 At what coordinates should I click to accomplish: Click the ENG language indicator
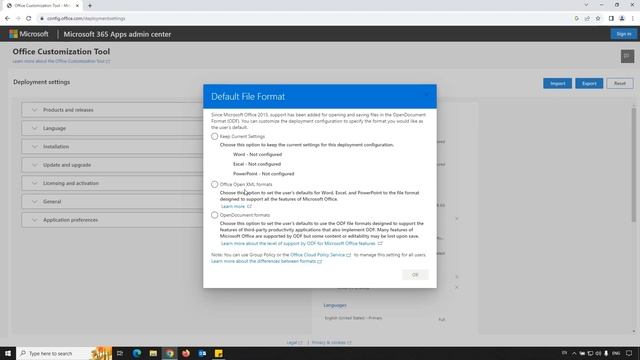(x=616, y=353)
